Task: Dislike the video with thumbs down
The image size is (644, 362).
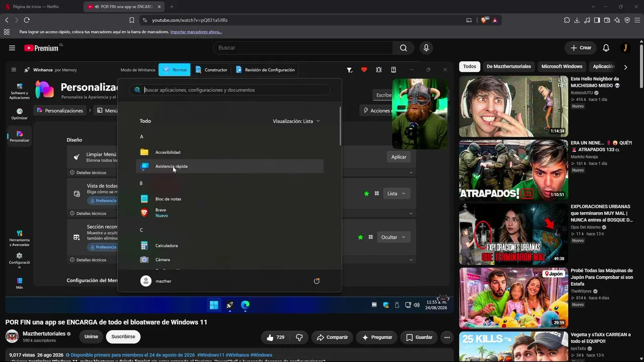Action: point(299,337)
